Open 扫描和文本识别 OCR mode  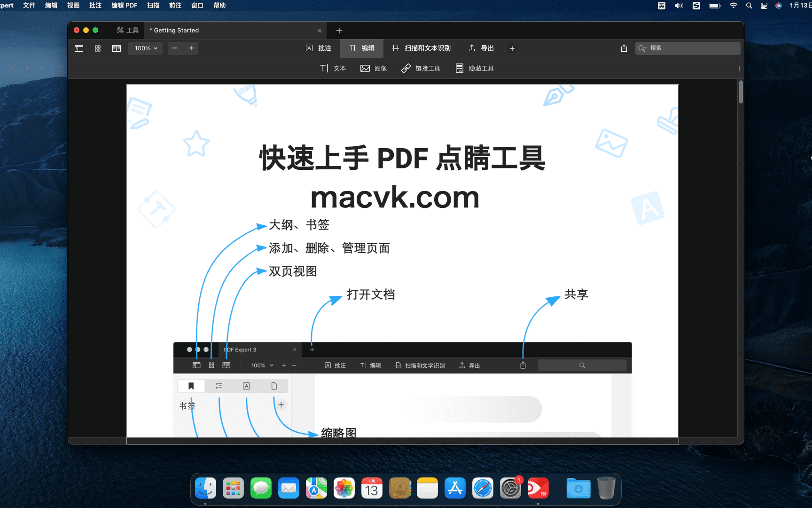click(422, 48)
